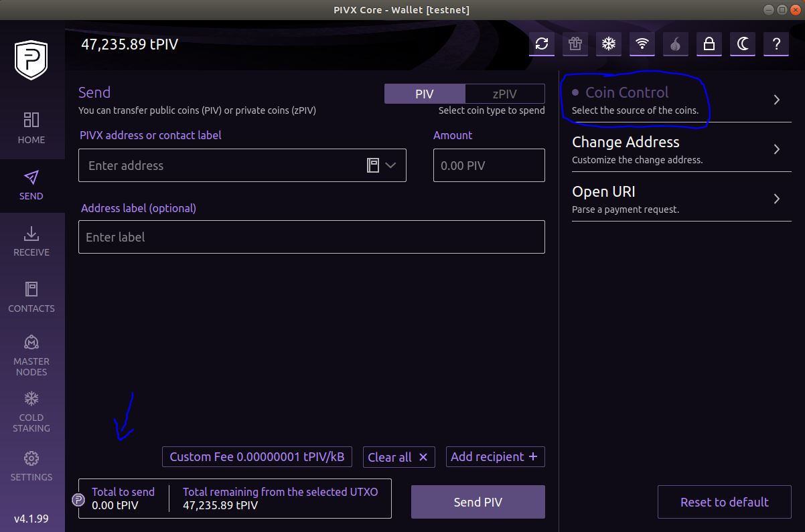Click the Amount input field
Image resolution: width=805 pixels, height=532 pixels.
tap(489, 165)
